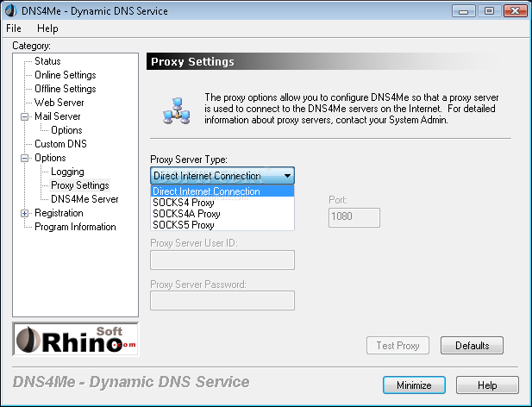Close the DNS4Me window
This screenshot has height=407, width=532.
[x=515, y=11]
